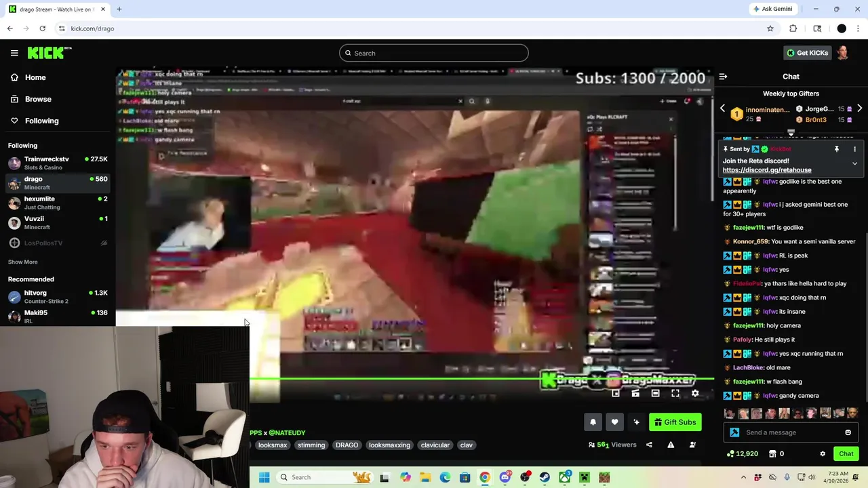Open the emoji picker in chat
Image resolution: width=868 pixels, height=488 pixels.
click(848, 432)
